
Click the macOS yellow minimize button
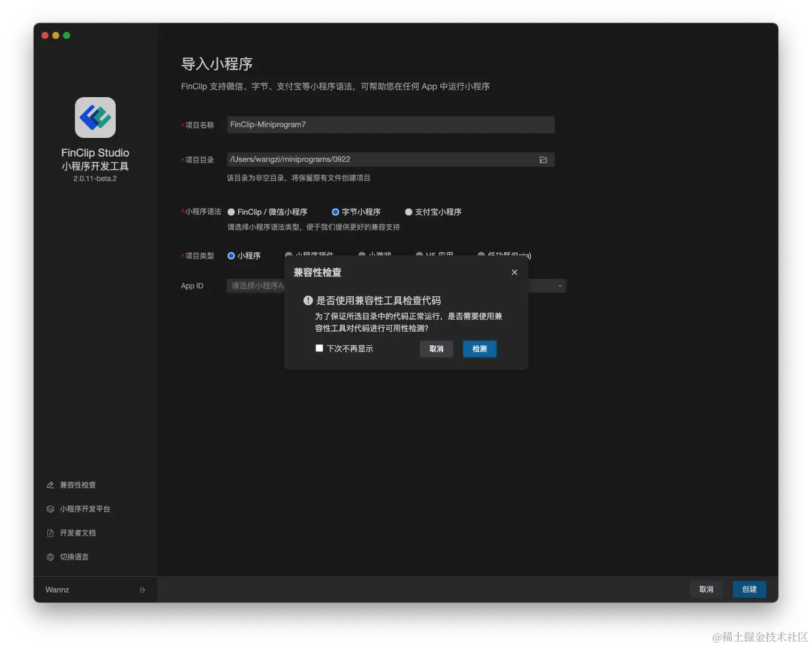pyautogui.click(x=56, y=35)
